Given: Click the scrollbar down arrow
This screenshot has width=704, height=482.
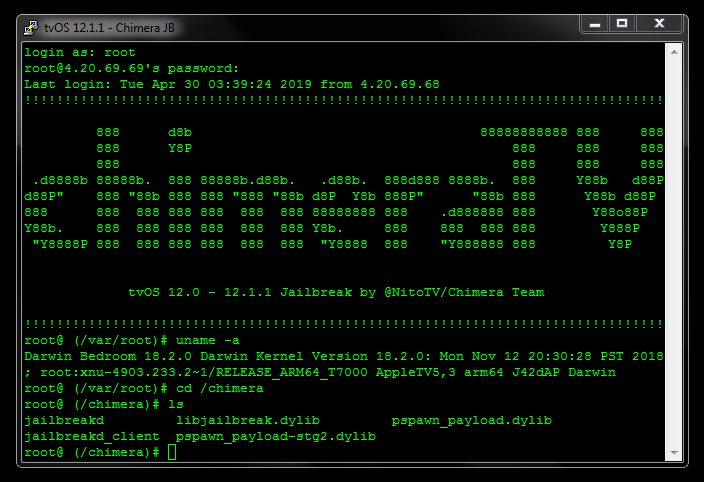Looking at the screenshot, I should point(674,453).
